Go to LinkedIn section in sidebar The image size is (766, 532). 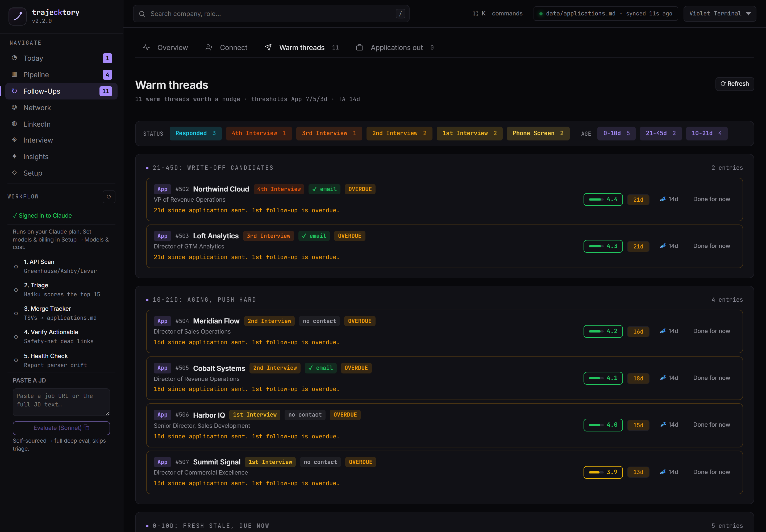click(x=61, y=124)
